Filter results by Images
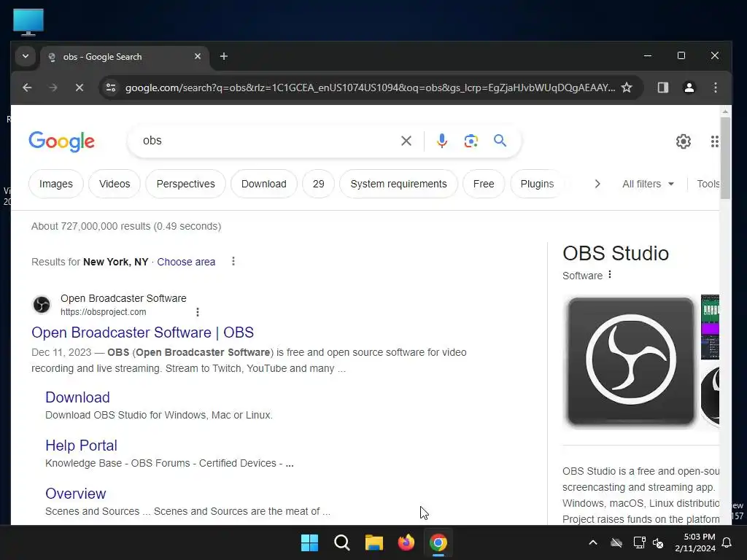 click(x=55, y=184)
